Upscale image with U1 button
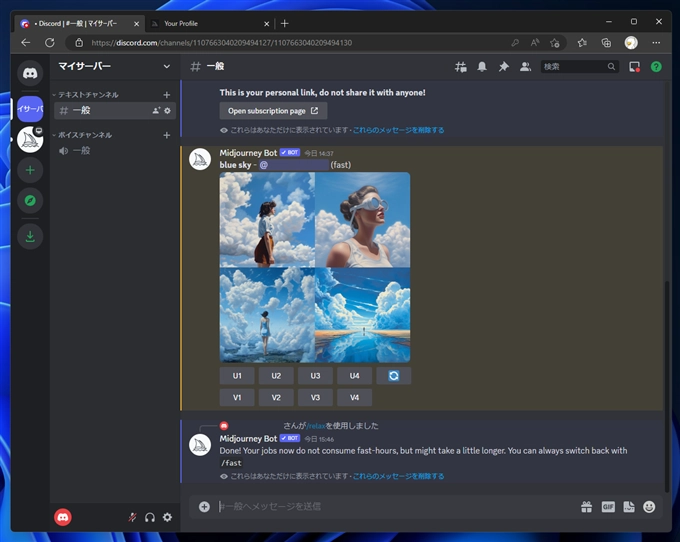 (237, 376)
